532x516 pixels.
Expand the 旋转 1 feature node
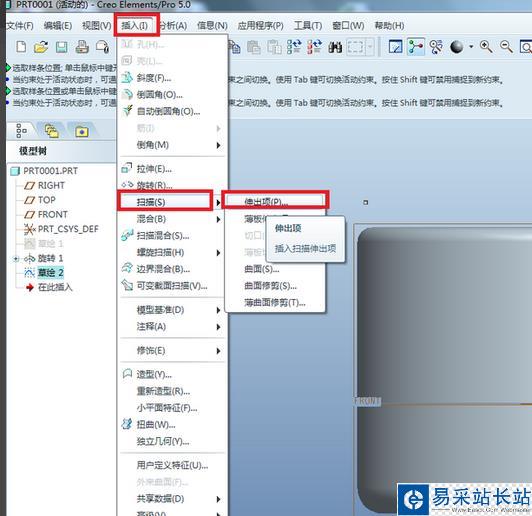click(x=16, y=259)
